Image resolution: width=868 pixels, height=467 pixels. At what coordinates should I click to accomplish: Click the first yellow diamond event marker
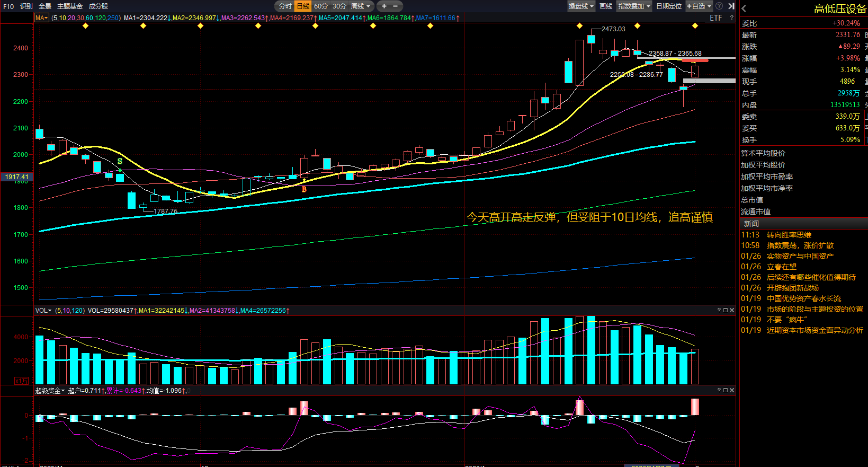(x=86, y=25)
